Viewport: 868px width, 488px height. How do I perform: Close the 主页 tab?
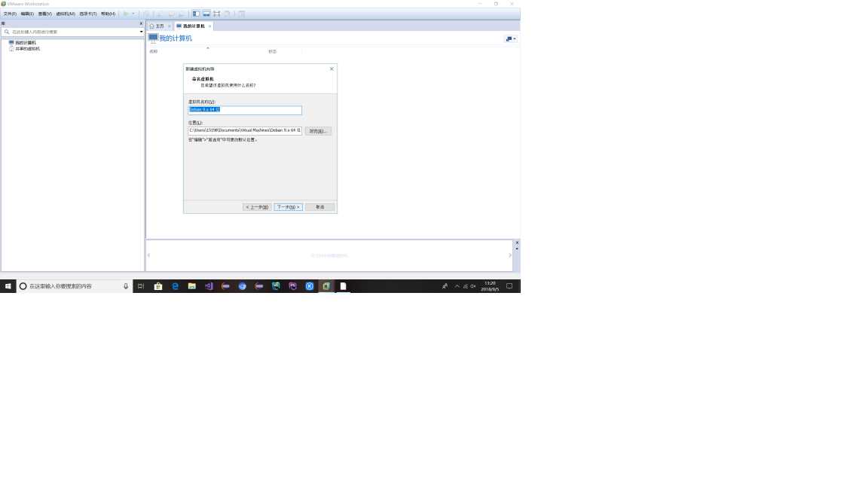(170, 26)
